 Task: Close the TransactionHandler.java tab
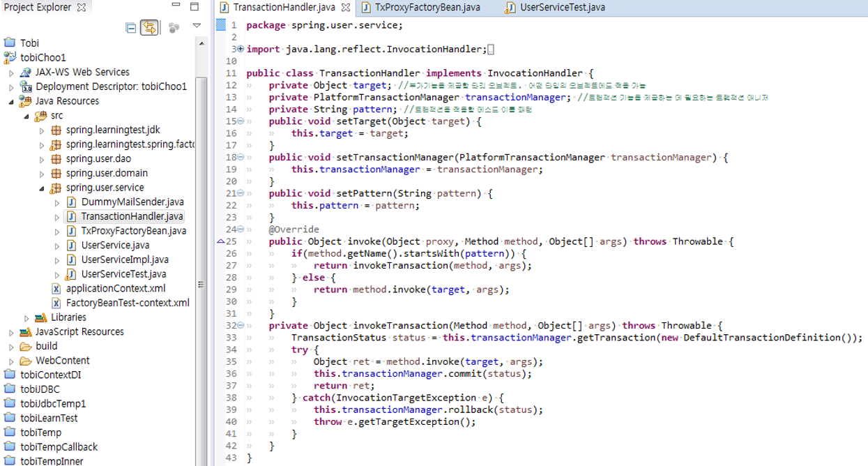tap(346, 8)
